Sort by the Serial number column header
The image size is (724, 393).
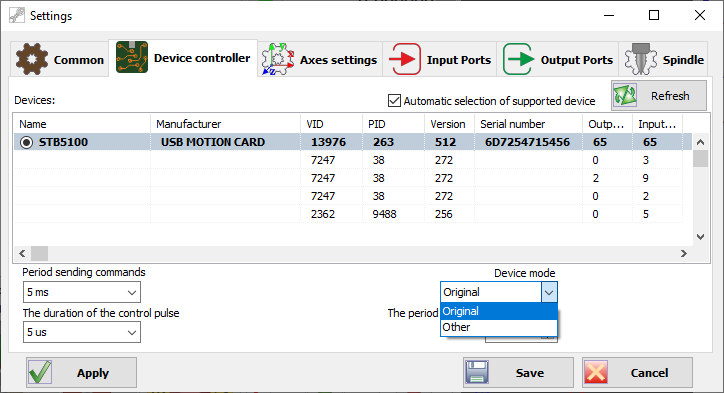(x=529, y=124)
